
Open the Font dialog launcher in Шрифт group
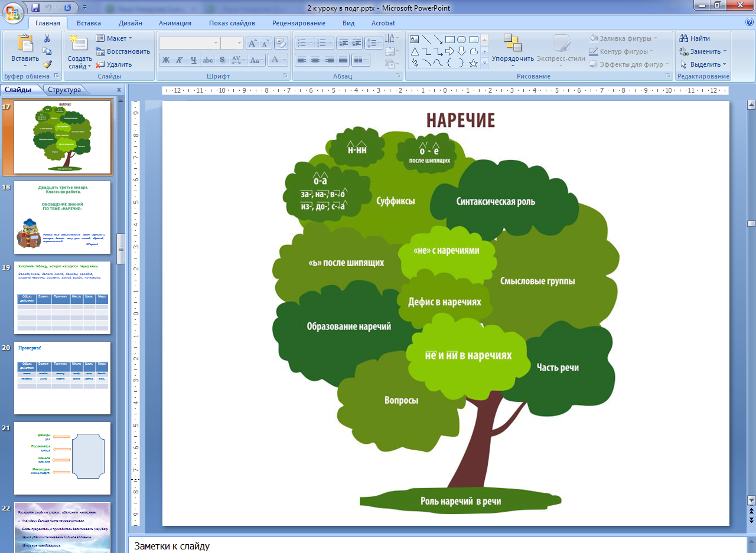(x=286, y=76)
